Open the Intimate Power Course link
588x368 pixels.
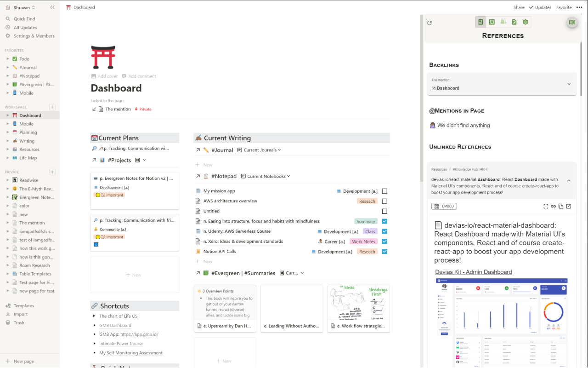(x=121, y=344)
